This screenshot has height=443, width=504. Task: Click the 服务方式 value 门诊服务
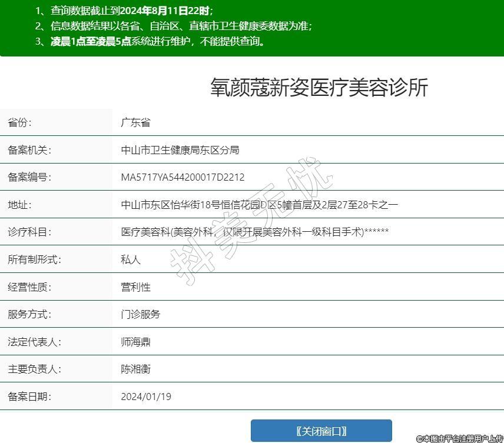140,314
